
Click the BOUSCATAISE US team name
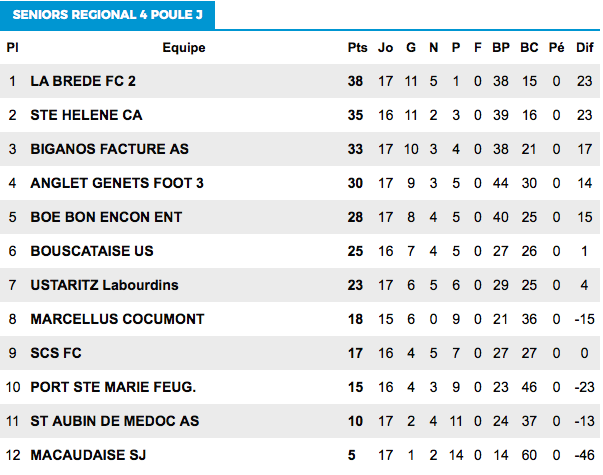(x=92, y=251)
